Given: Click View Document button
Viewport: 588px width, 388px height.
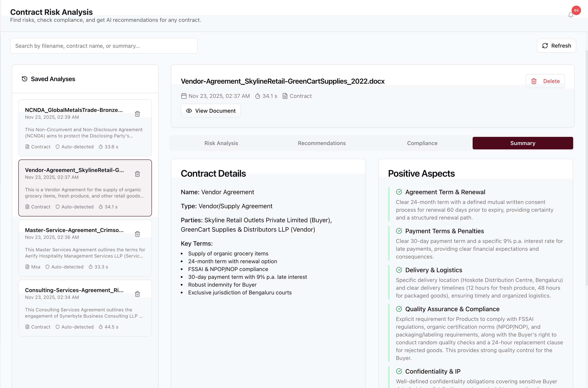Looking at the screenshot, I should (x=210, y=111).
